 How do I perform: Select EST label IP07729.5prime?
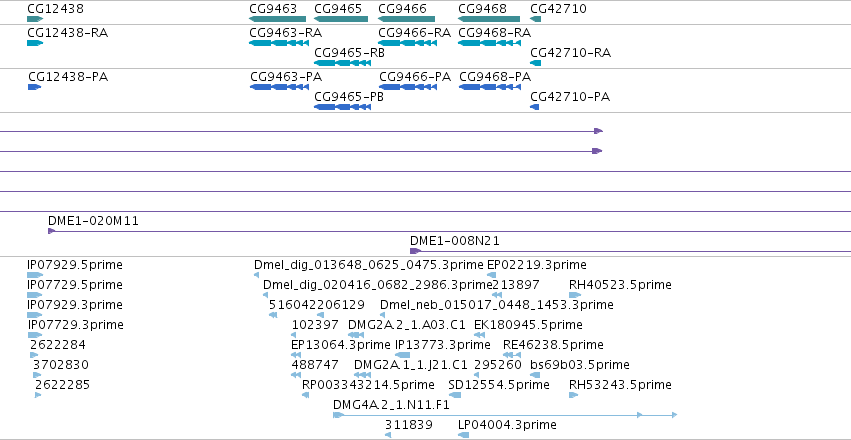(75, 285)
